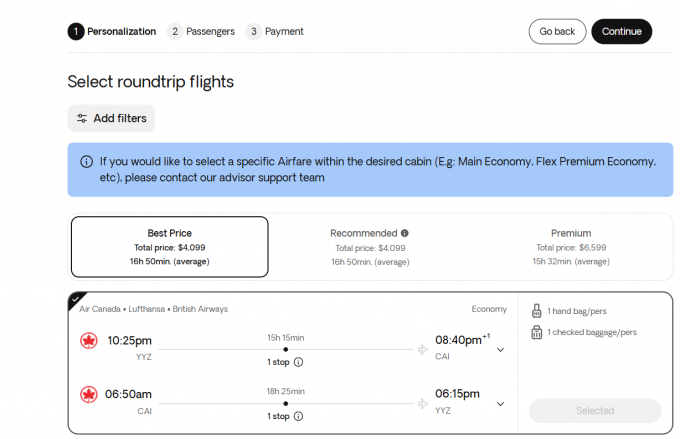Switch to the Recommended tab
This screenshot has width=680, height=439.
tap(370, 246)
